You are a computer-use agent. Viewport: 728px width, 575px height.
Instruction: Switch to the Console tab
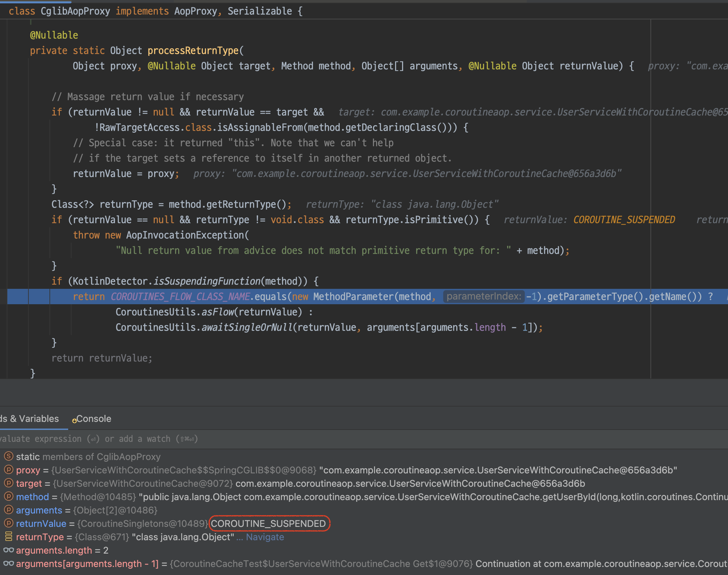(x=93, y=419)
